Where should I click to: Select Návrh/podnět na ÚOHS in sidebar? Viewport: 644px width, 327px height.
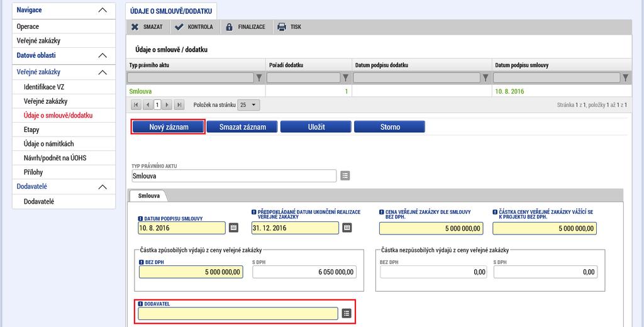click(64, 158)
